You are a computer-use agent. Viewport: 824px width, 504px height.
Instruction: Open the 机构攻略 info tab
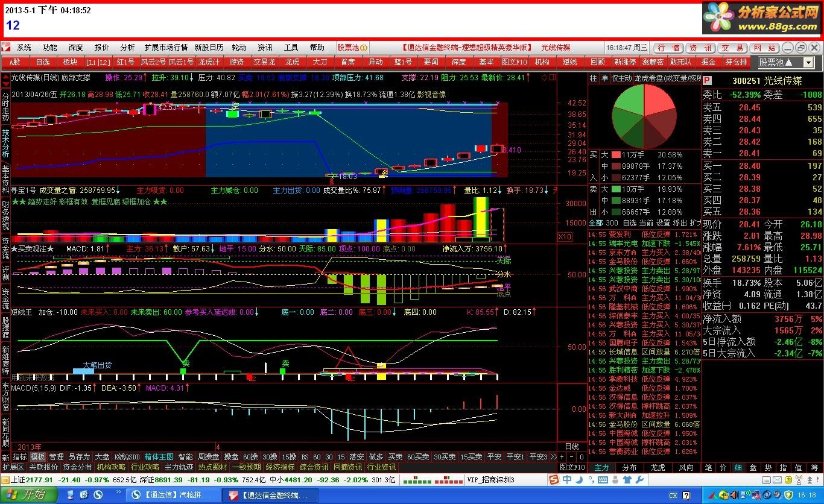click(112, 467)
